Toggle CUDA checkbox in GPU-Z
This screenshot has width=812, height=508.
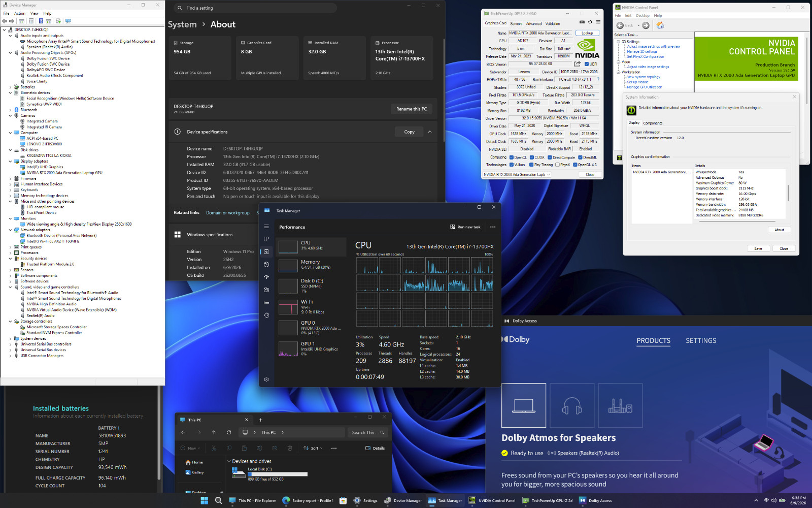[531, 157]
